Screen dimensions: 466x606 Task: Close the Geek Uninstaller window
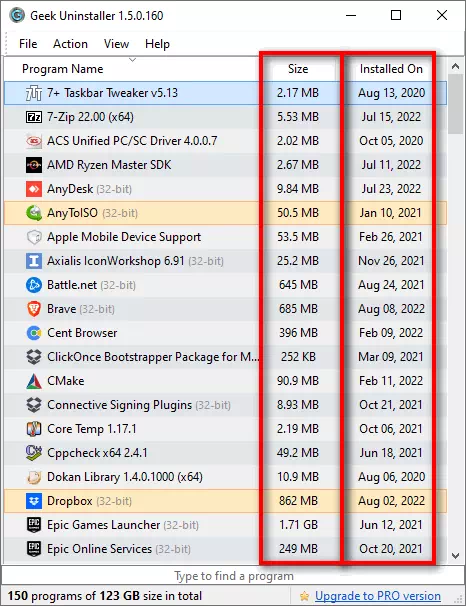tap(442, 15)
